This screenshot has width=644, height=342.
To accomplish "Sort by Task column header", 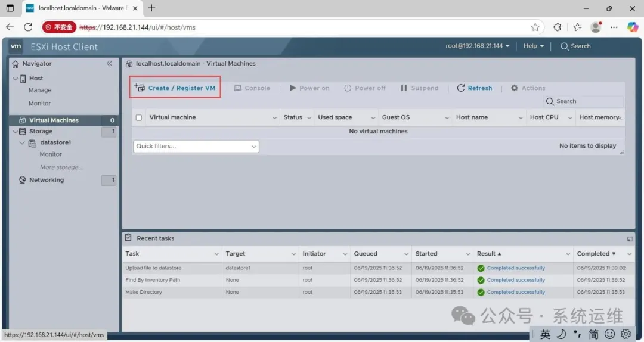I will pos(132,254).
